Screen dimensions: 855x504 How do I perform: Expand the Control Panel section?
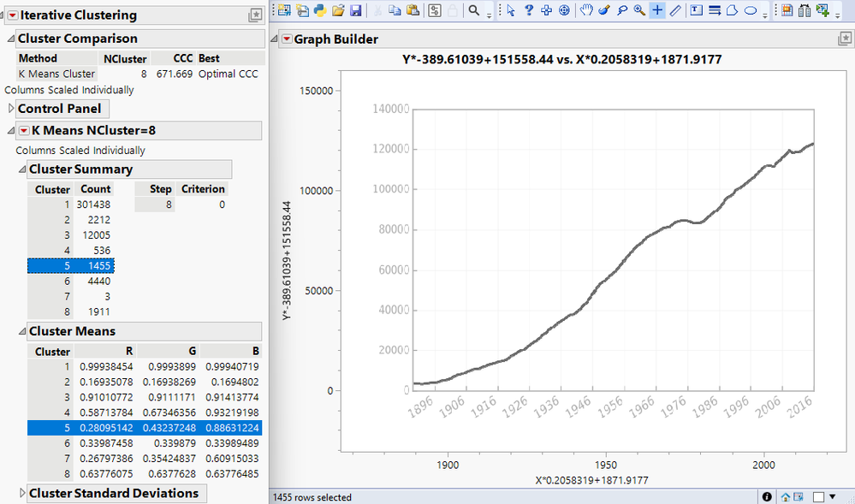click(11, 109)
